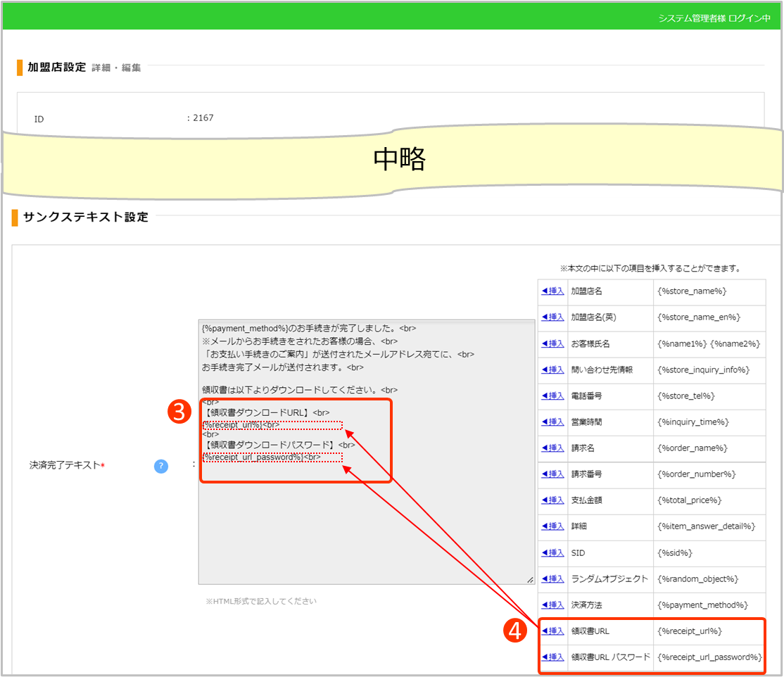The width and height of the screenshot is (784, 677).
Task: Insert the 加盟店名(英) variable
Action: (552, 317)
